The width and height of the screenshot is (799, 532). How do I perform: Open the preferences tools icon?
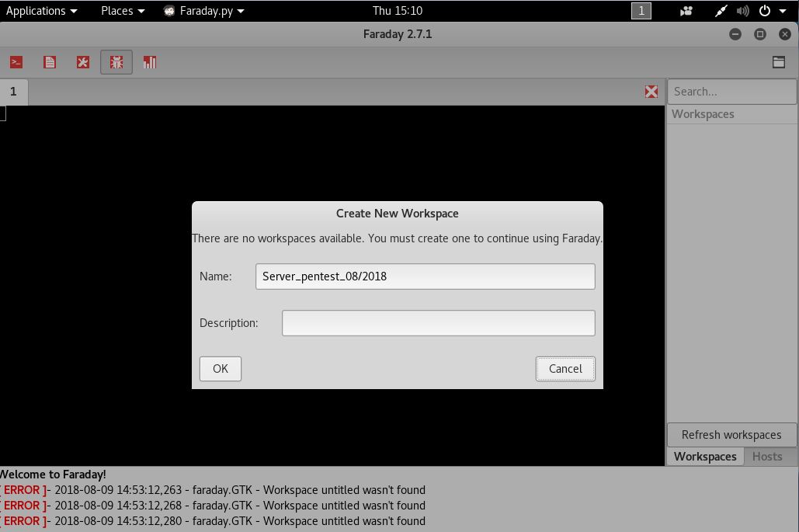[x=82, y=62]
